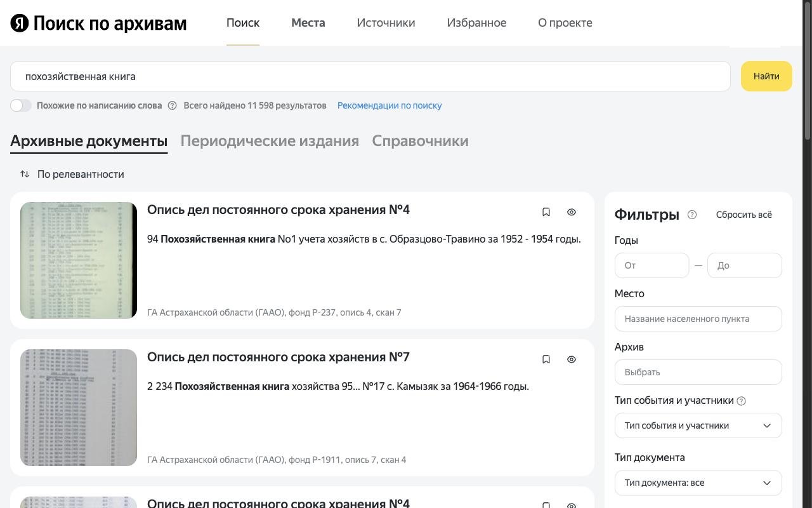
Task: Click the yellow Найти button
Action: (x=766, y=76)
